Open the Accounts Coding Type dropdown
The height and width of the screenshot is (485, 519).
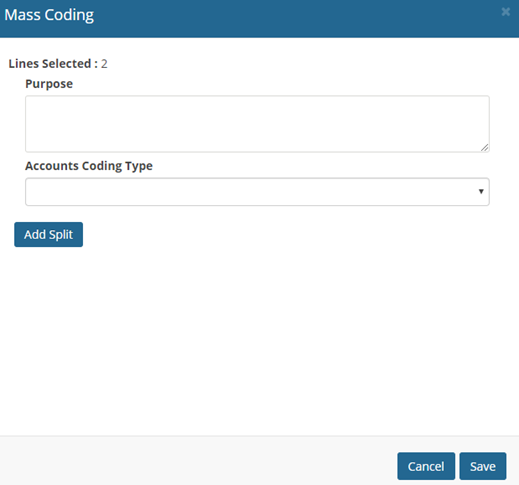point(257,192)
